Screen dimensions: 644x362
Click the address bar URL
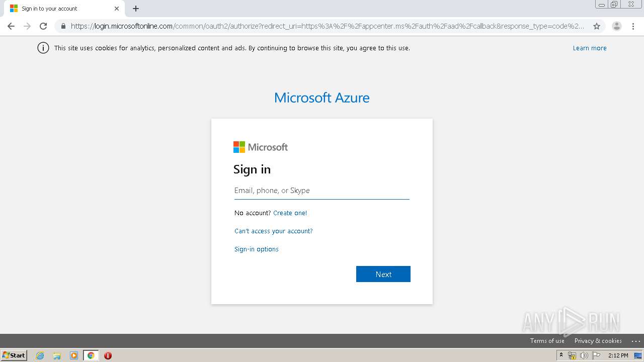click(327, 26)
